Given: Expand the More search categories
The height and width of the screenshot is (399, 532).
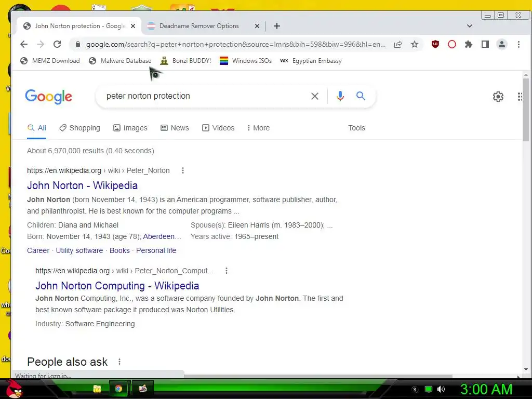Looking at the screenshot, I should click(x=258, y=128).
